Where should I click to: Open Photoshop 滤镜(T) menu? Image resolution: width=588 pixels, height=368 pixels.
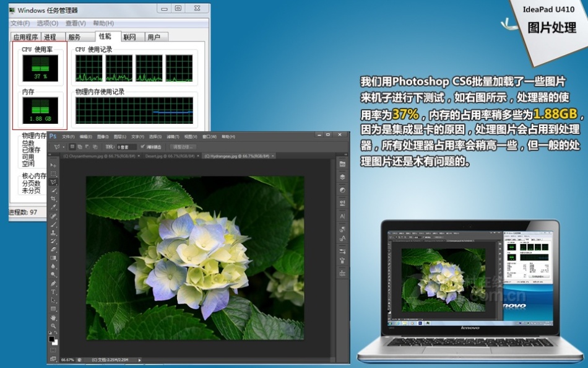pos(173,137)
